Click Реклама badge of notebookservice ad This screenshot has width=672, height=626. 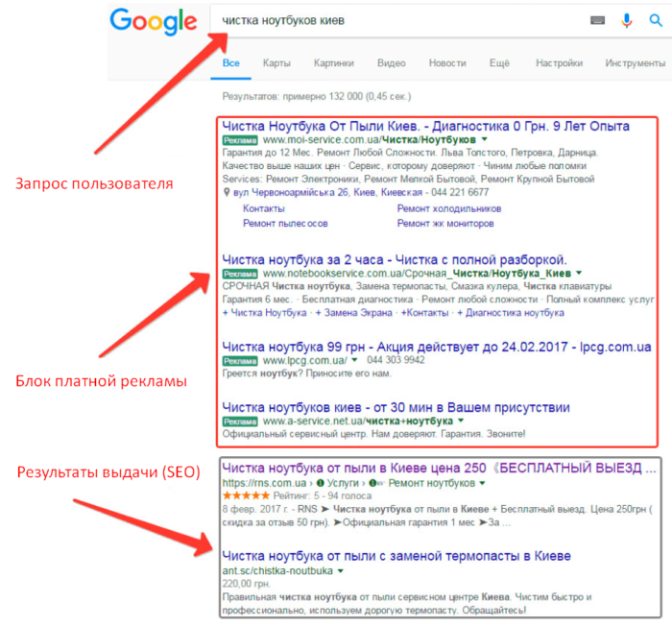[x=240, y=274]
